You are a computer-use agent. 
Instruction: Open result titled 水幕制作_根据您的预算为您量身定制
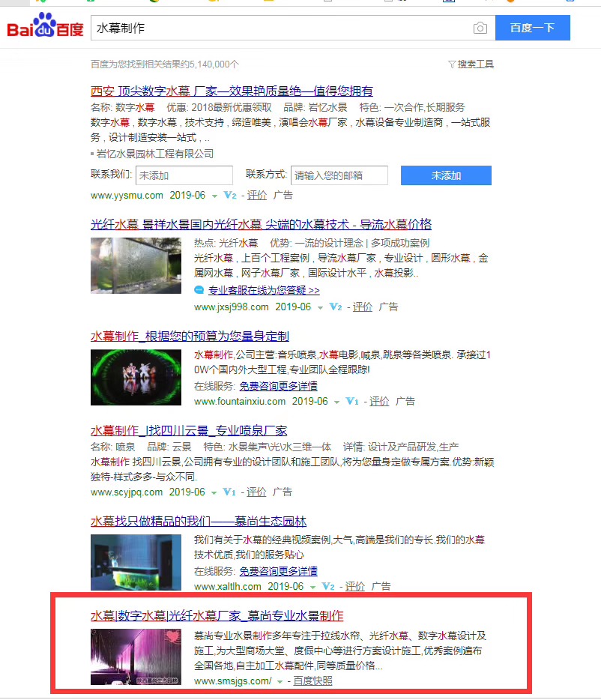pos(190,336)
